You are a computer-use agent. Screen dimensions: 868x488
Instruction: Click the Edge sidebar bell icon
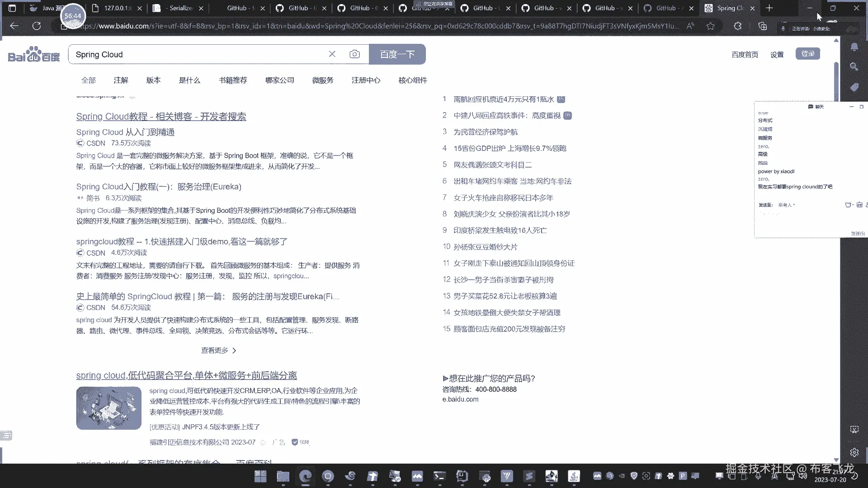tap(854, 47)
